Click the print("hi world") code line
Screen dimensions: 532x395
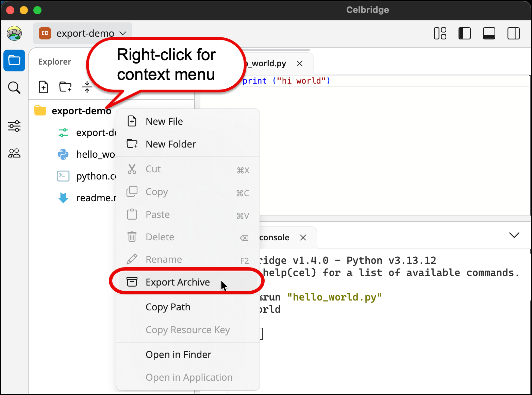pyautogui.click(x=286, y=81)
